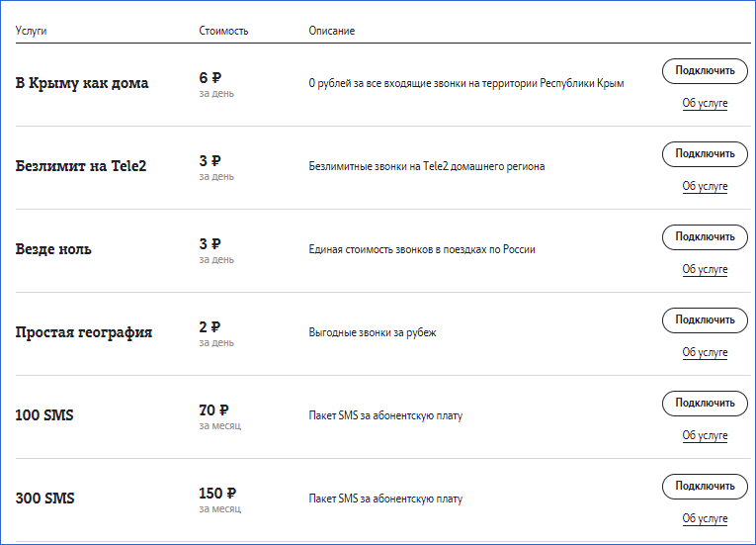Click the "Описание" column header
The width and height of the screenshot is (756, 545).
pos(332,31)
